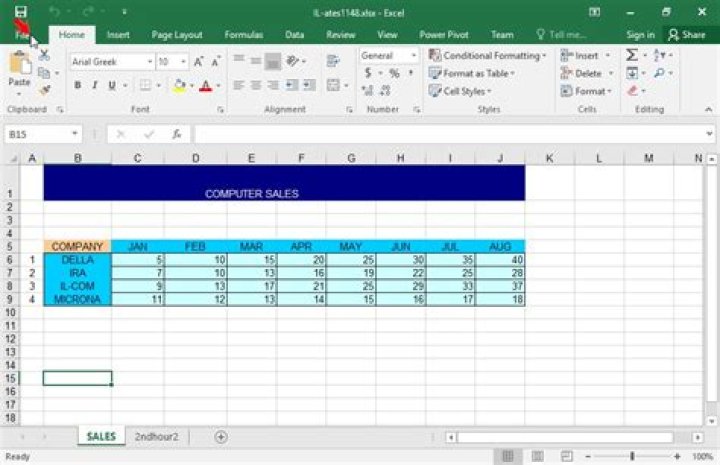Click the Increase Decimal icon
720x465 pixels.
pos(367,90)
